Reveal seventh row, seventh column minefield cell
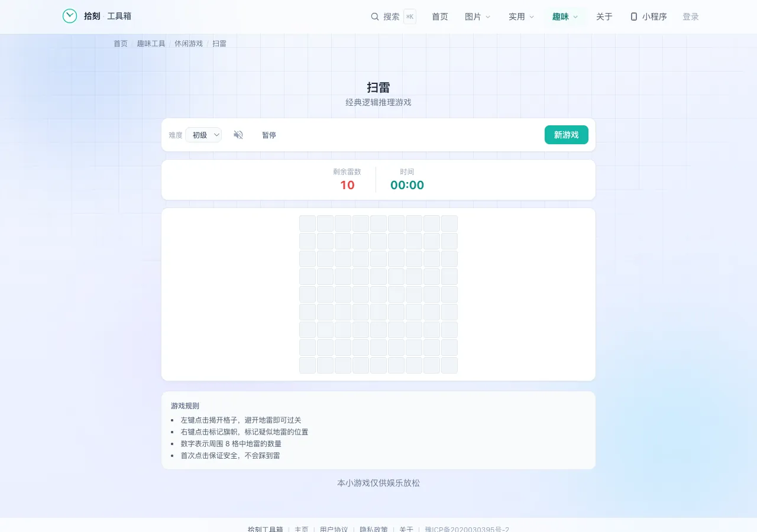Viewport: 757px width, 532px height. click(414, 330)
